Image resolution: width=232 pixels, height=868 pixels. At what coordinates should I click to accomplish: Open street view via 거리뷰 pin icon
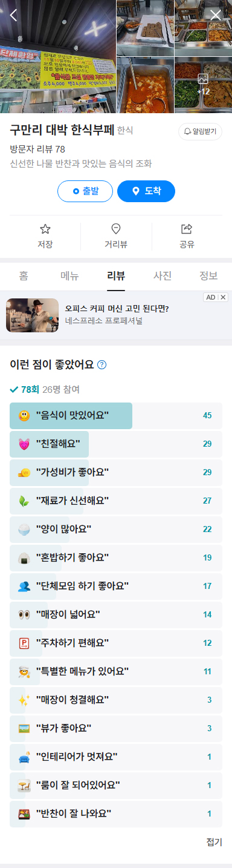116,229
